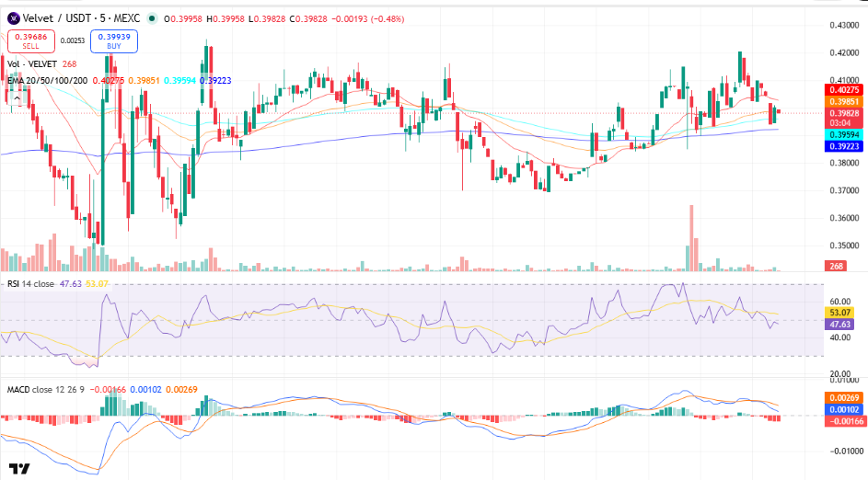Click the green market status dot
The width and height of the screenshot is (868, 480).
(x=151, y=18)
